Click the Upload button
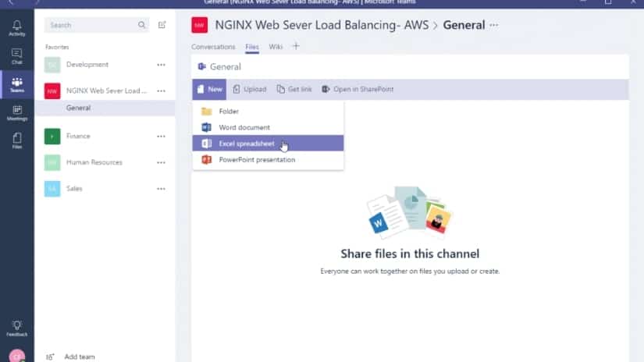The width and height of the screenshot is (644, 362). pyautogui.click(x=250, y=89)
